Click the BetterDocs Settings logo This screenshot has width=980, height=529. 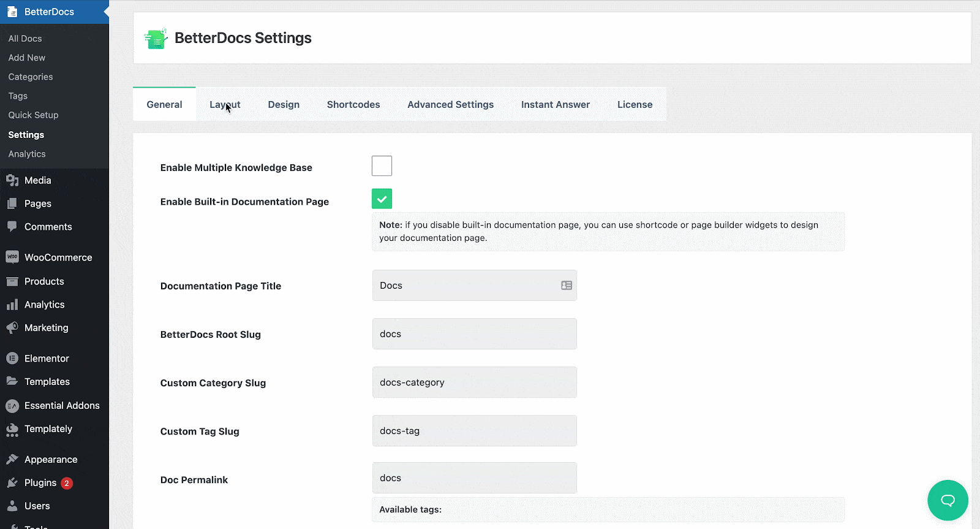coord(156,38)
